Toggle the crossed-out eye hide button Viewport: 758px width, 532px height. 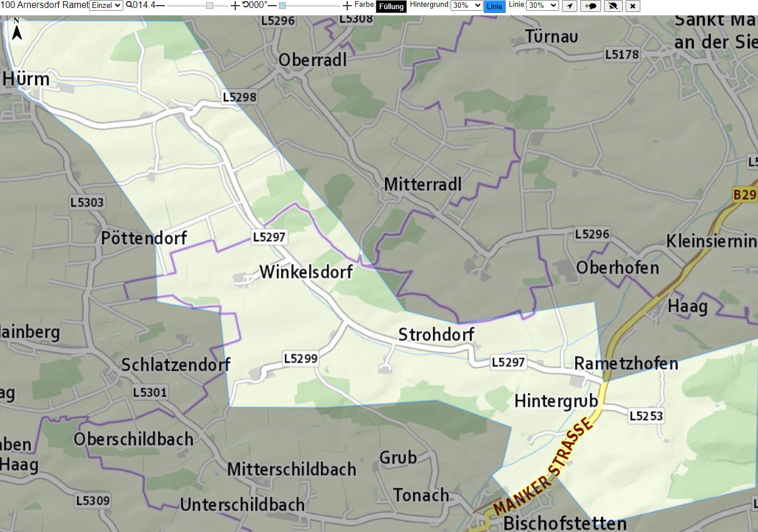tap(613, 6)
